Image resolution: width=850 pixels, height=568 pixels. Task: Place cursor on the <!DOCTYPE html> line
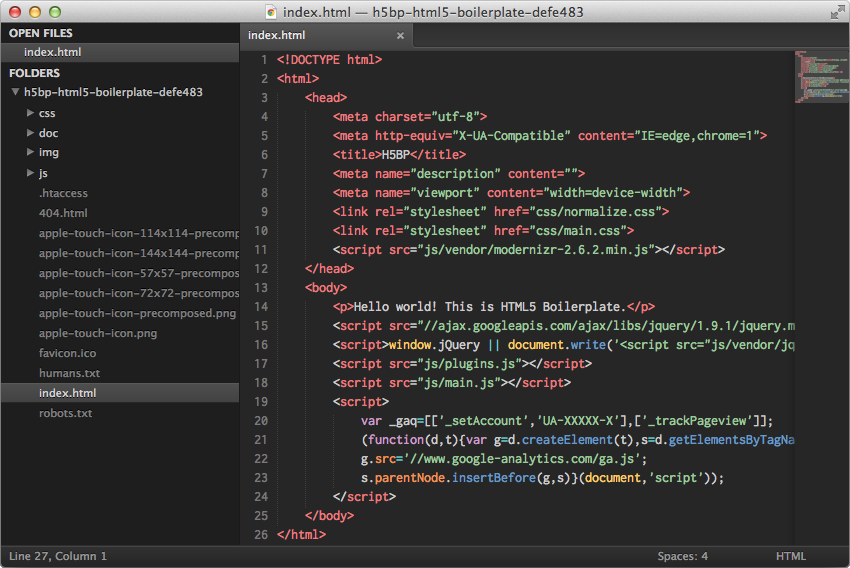pyautogui.click(x=329, y=60)
